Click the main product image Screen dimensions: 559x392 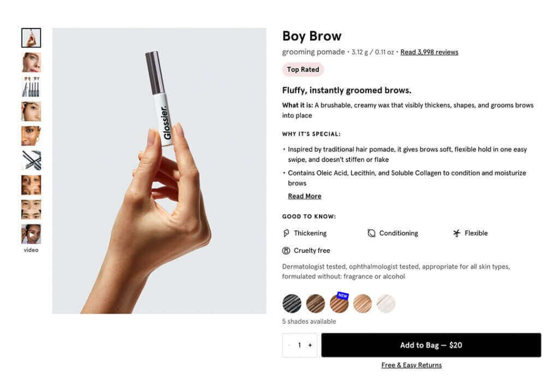159,170
